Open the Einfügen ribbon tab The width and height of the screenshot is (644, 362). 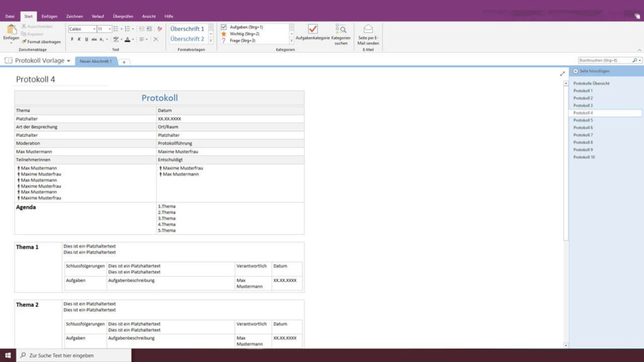[49, 16]
